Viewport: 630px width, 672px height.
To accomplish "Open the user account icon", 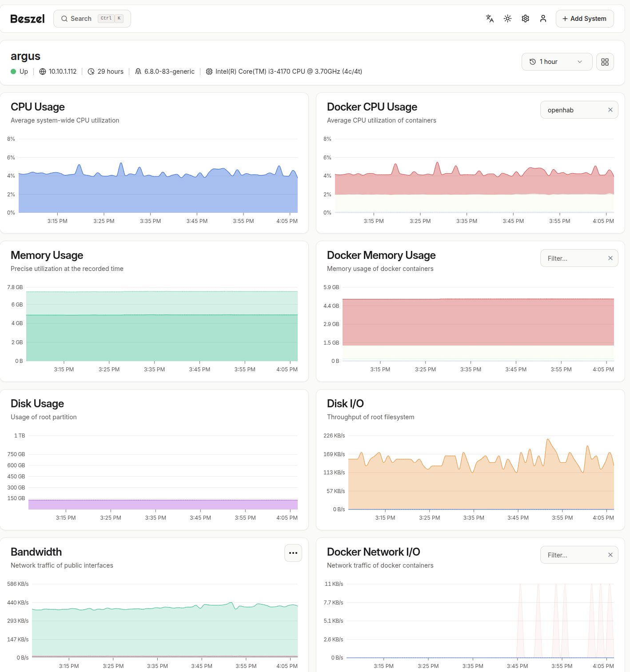I will 543,19.
